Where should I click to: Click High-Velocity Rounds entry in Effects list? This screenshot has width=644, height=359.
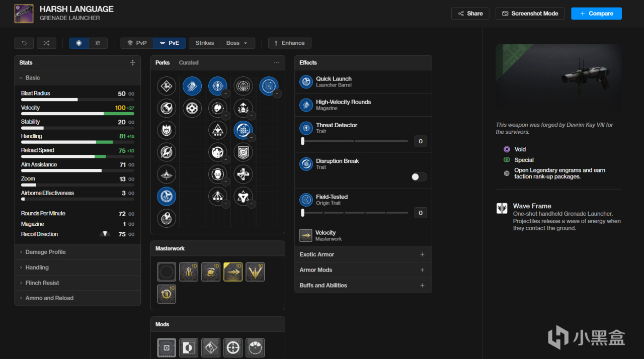coord(363,105)
